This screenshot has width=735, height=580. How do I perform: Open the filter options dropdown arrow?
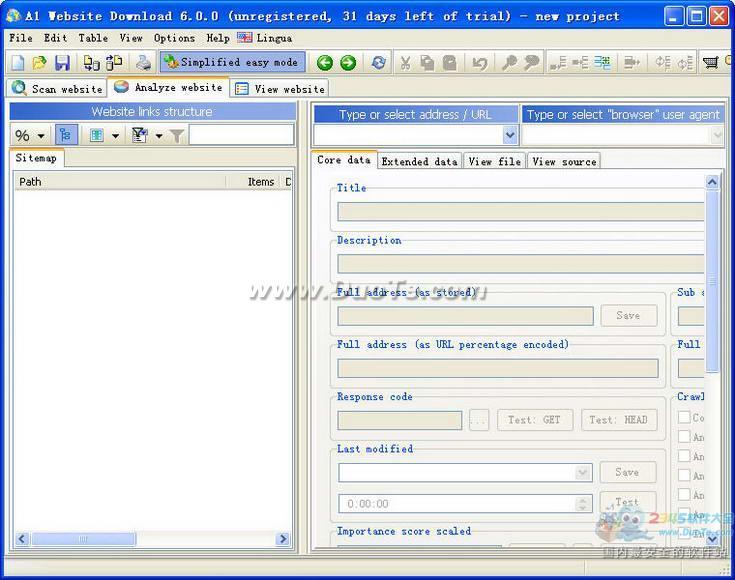point(159,136)
